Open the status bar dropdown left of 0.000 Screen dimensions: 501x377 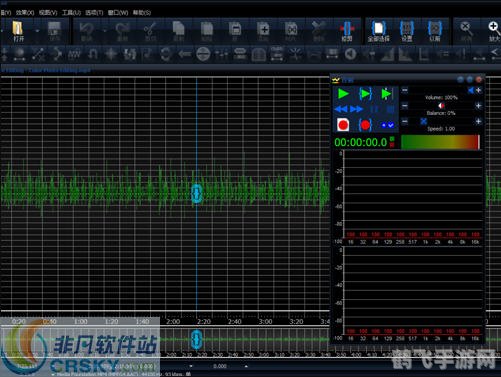click(191, 366)
